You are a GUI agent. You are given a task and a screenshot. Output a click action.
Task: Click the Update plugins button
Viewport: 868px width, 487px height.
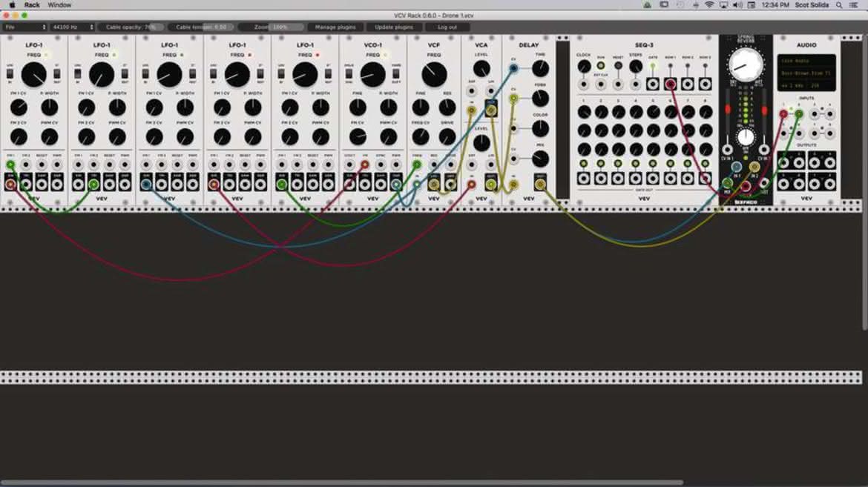click(394, 27)
